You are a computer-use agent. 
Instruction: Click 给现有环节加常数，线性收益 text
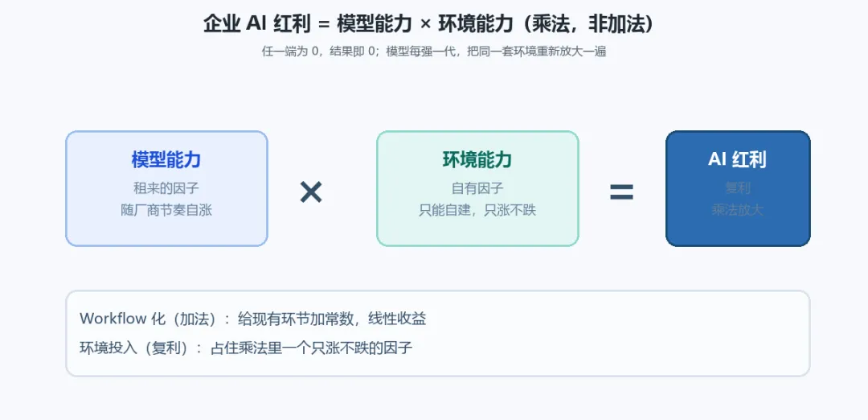click(332, 319)
